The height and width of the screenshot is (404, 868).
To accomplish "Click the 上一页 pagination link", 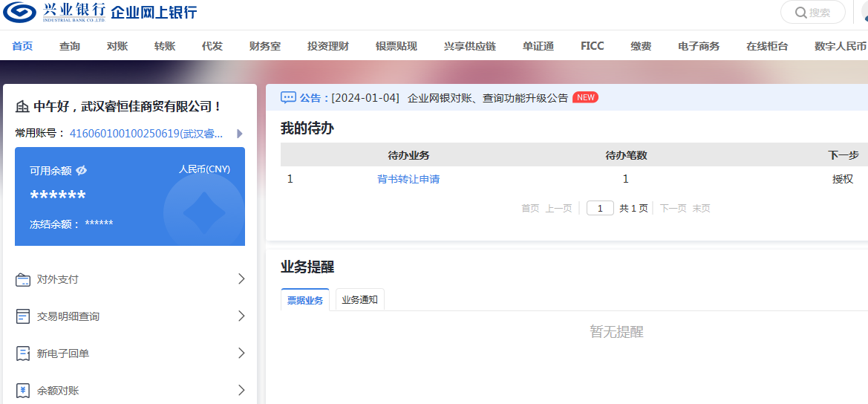I will (558, 209).
